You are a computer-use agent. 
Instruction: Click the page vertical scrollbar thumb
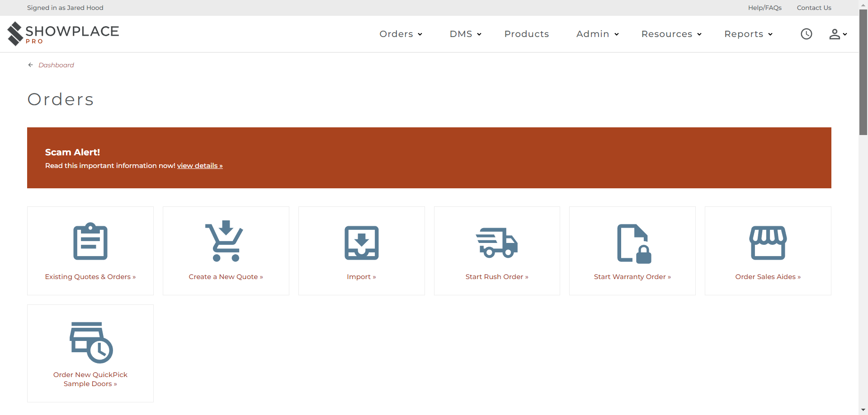click(863, 72)
